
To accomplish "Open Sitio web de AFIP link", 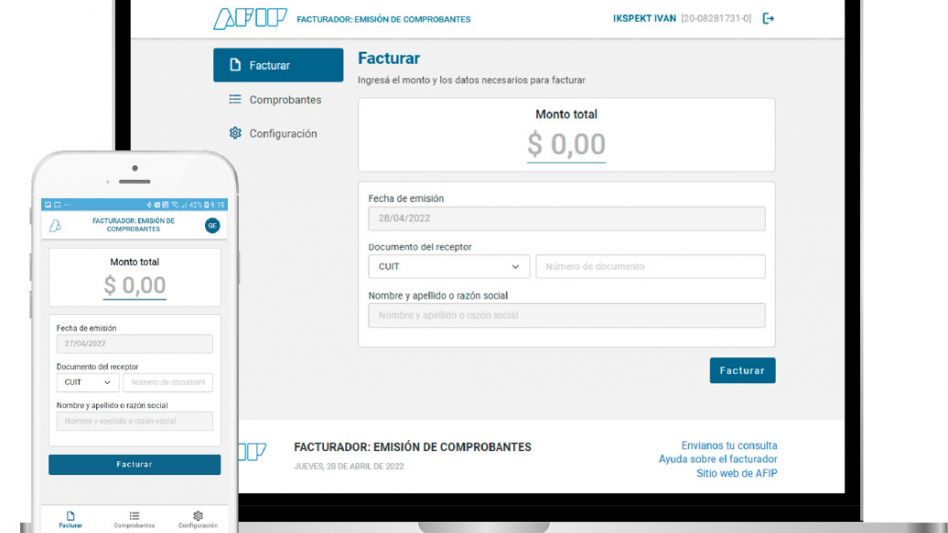I will 736,473.
